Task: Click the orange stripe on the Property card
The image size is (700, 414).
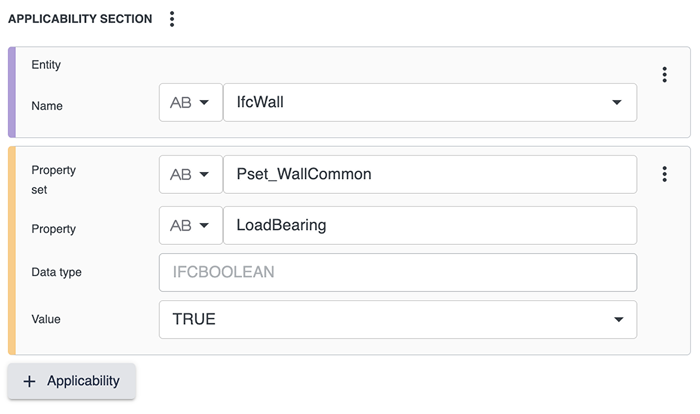Action: [11, 250]
